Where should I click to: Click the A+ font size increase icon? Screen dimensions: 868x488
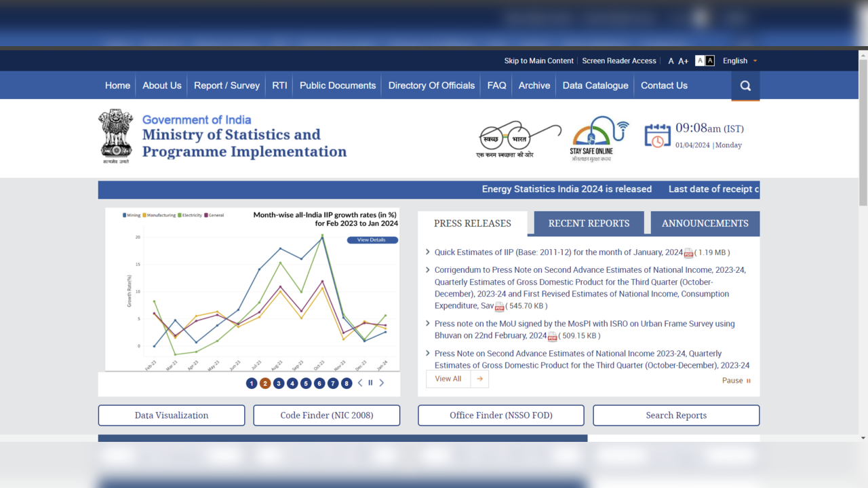tap(683, 60)
